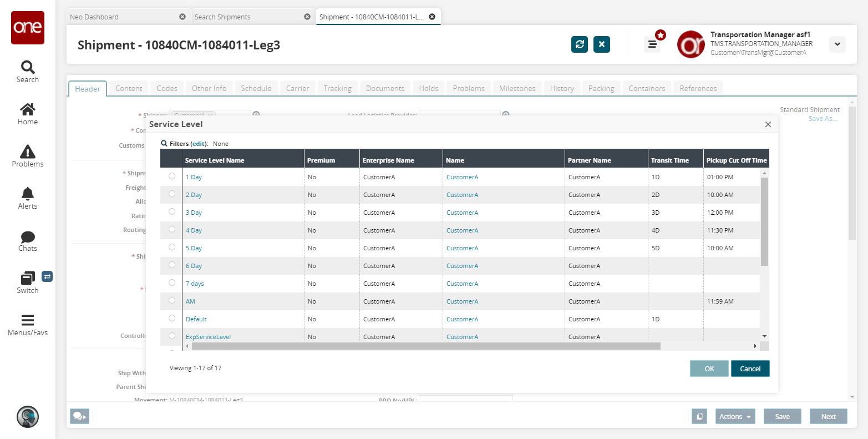Click the refresh shipment icon
868x439 pixels.
(x=580, y=44)
